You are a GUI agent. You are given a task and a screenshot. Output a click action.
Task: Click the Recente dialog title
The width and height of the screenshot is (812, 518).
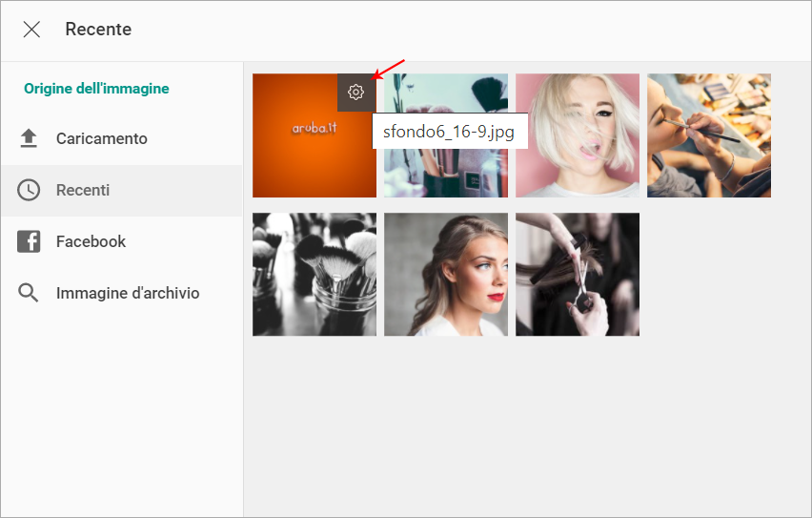coord(98,30)
